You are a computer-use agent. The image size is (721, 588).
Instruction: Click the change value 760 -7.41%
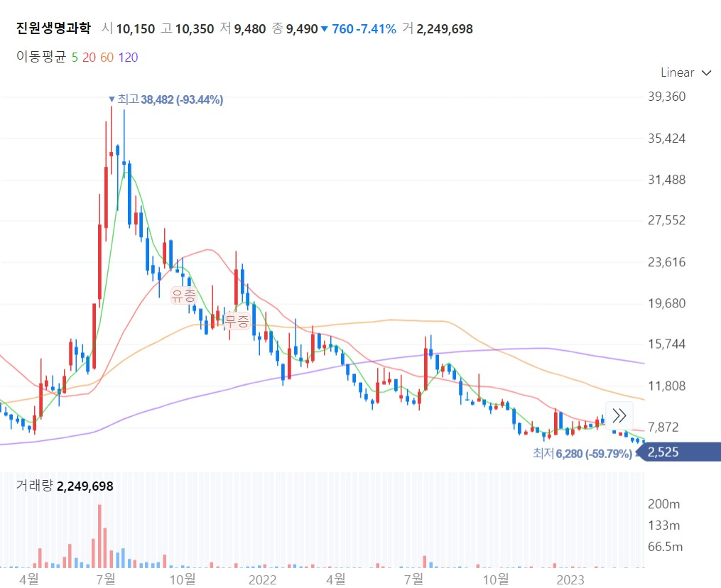364,29
